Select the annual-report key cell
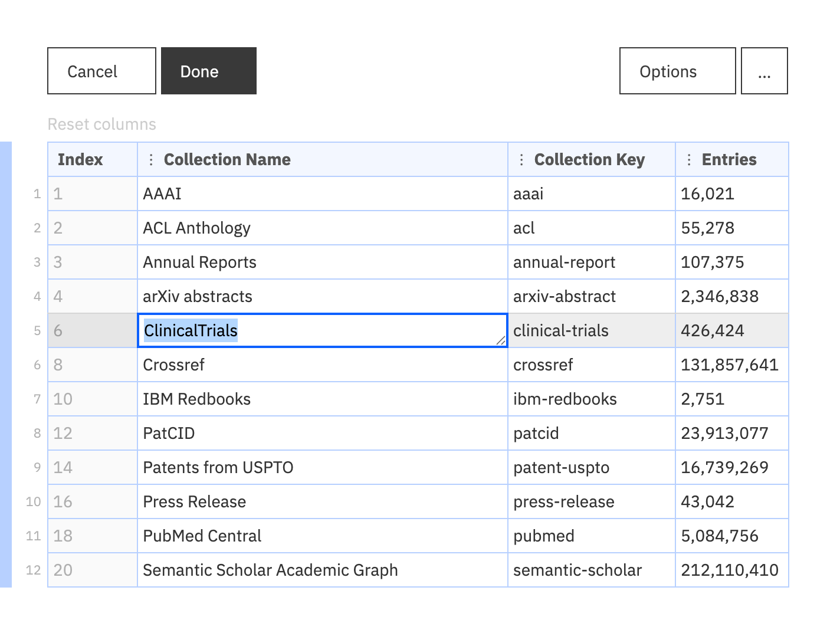Image resolution: width=840 pixels, height=643 pixels. point(592,262)
